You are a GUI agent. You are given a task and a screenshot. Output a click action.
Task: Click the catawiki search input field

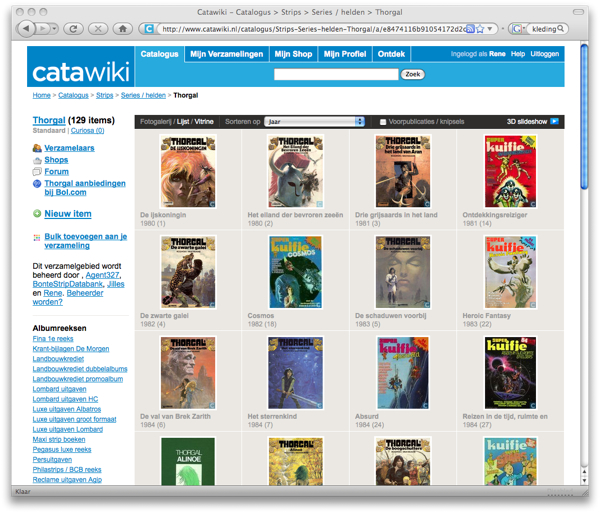point(336,74)
